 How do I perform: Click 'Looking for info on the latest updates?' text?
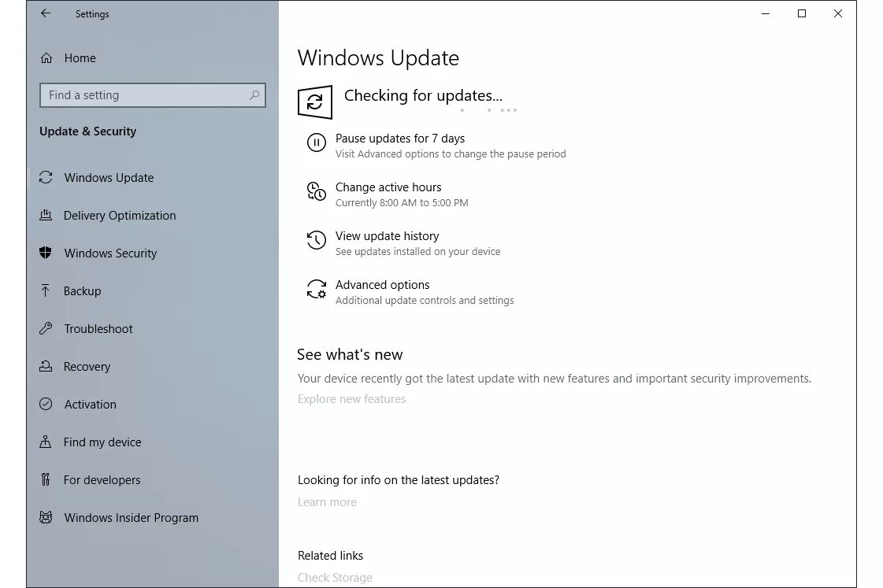point(398,480)
